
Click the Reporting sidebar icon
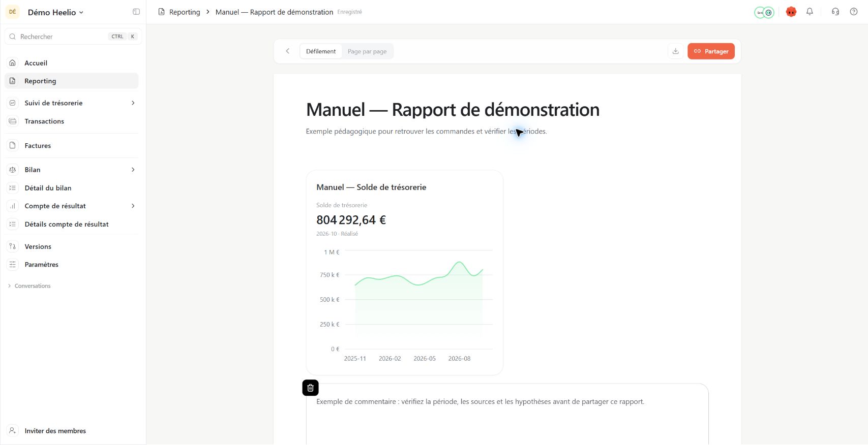coord(13,81)
